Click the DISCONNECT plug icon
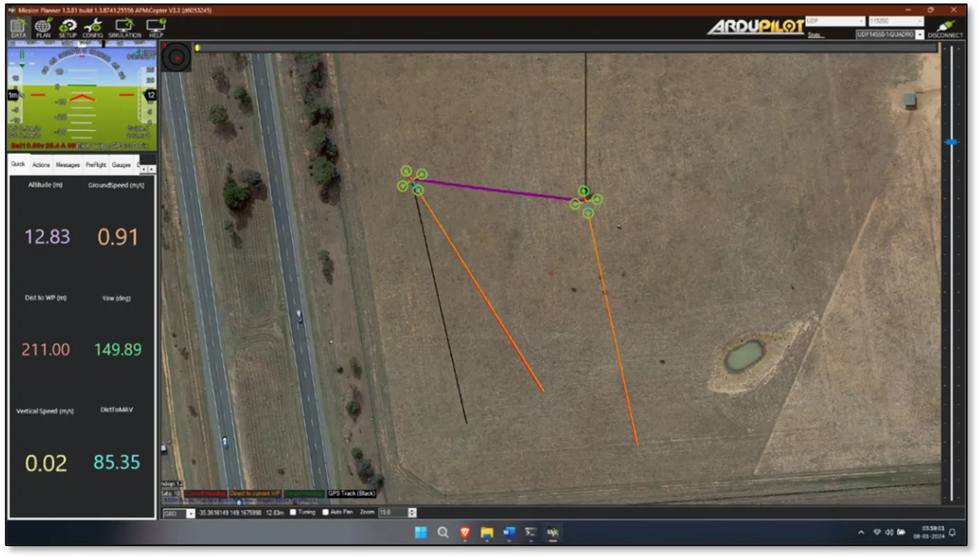Image resolution: width=980 pixels, height=557 pixels. (x=945, y=28)
